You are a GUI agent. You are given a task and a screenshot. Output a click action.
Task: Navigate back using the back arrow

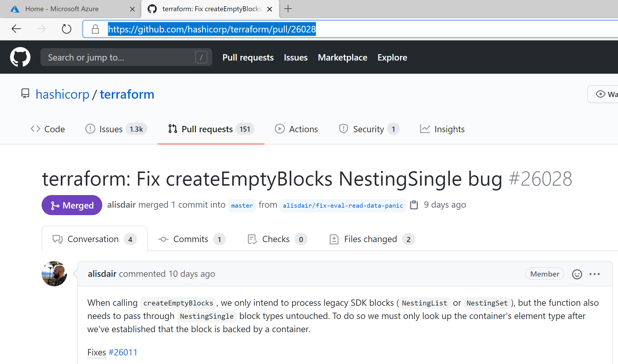16,29
